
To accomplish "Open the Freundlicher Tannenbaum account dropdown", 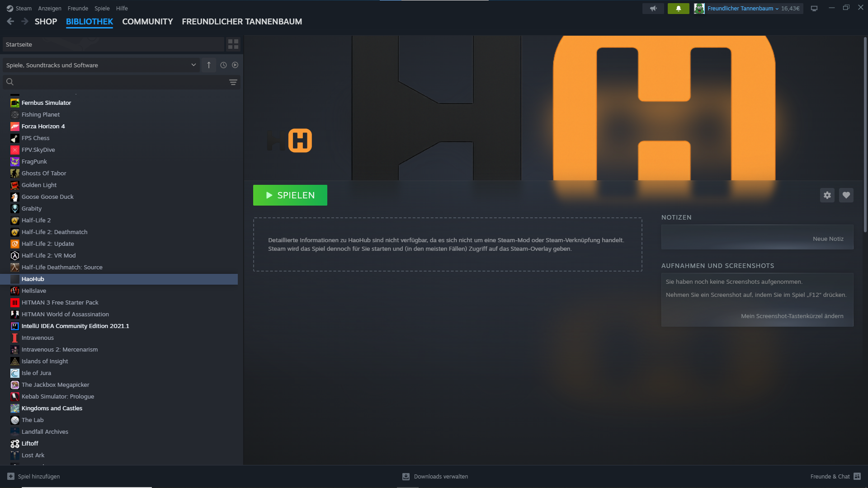I will point(743,8).
